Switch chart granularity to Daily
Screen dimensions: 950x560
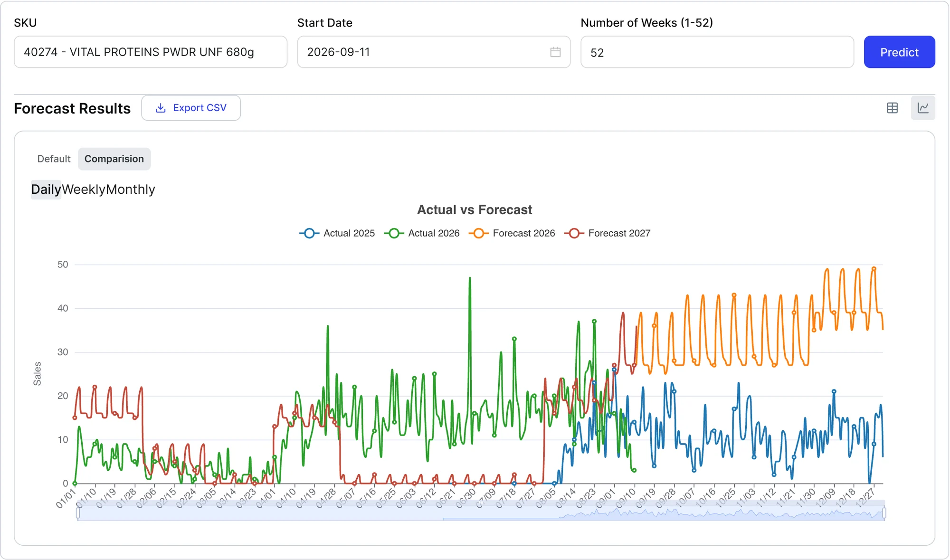tap(46, 190)
